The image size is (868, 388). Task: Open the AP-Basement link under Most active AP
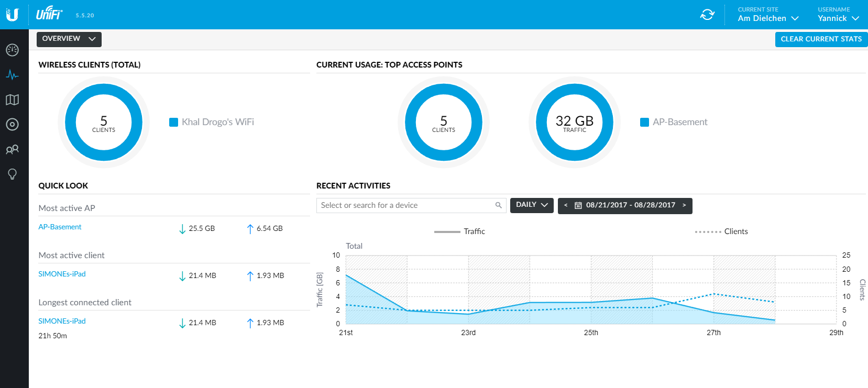pyautogui.click(x=60, y=227)
